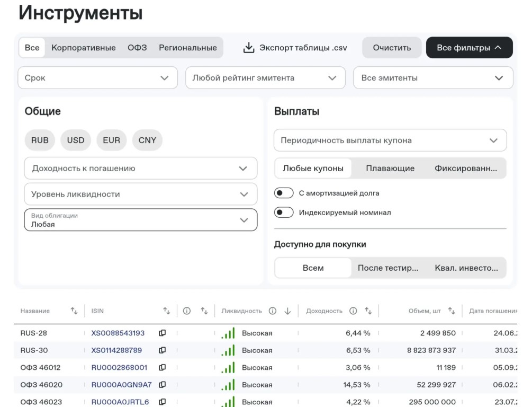This screenshot has width=532, height=407.
Task: Copy the ISIN XS0114288789
Action: pos(163,350)
